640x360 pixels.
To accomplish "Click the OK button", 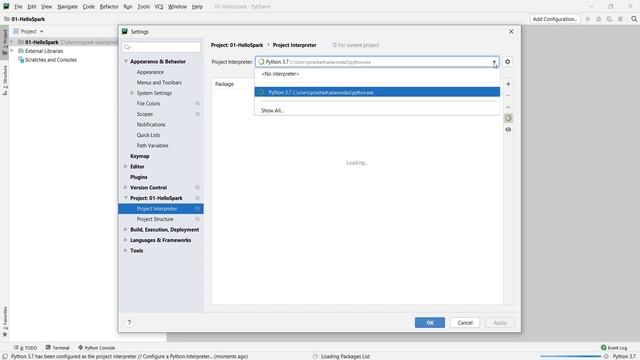I will [x=430, y=322].
